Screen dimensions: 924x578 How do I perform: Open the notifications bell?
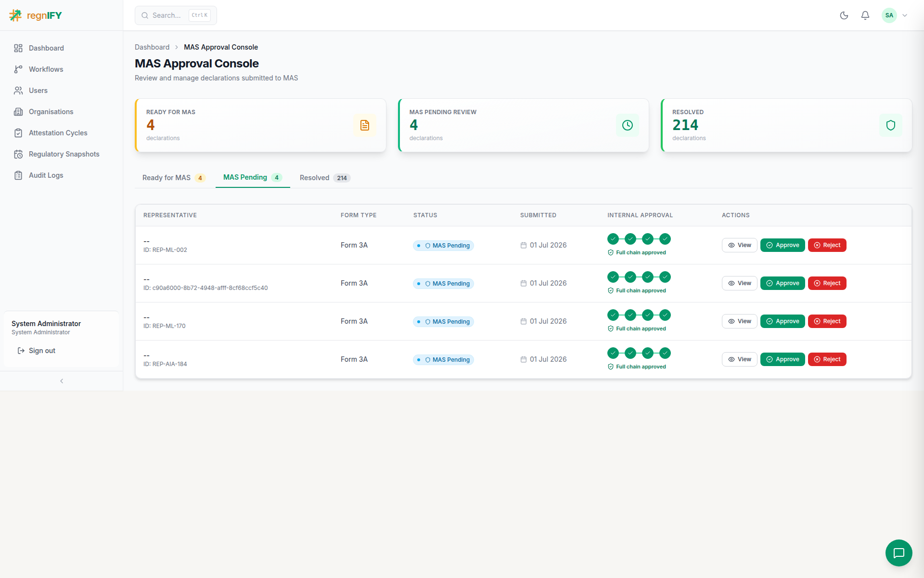pyautogui.click(x=865, y=15)
